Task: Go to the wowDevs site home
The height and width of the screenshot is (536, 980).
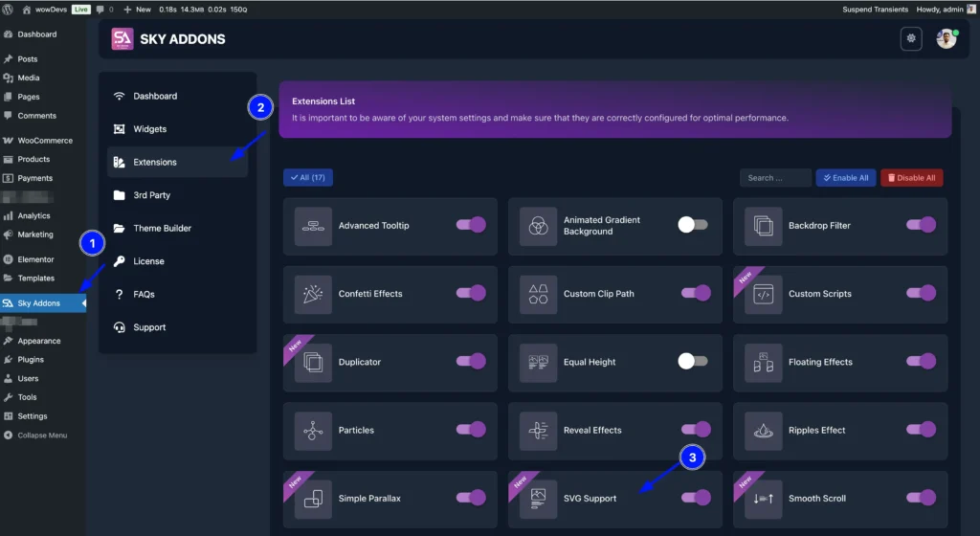Action: [46, 10]
